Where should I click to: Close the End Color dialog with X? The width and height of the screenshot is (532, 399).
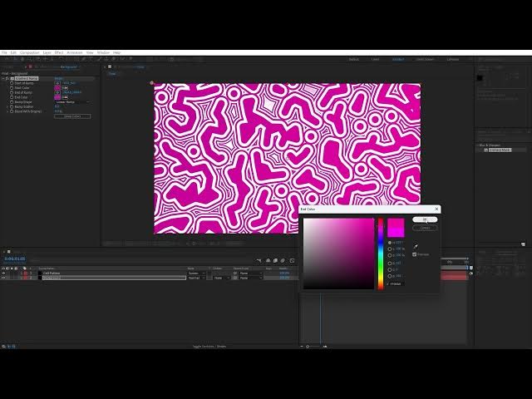(x=436, y=209)
